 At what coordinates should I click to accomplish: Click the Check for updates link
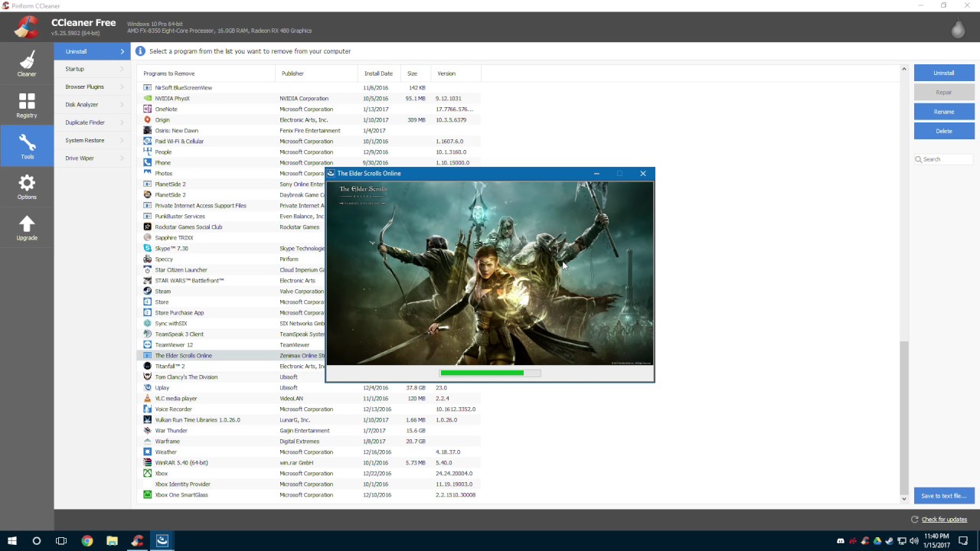click(944, 520)
